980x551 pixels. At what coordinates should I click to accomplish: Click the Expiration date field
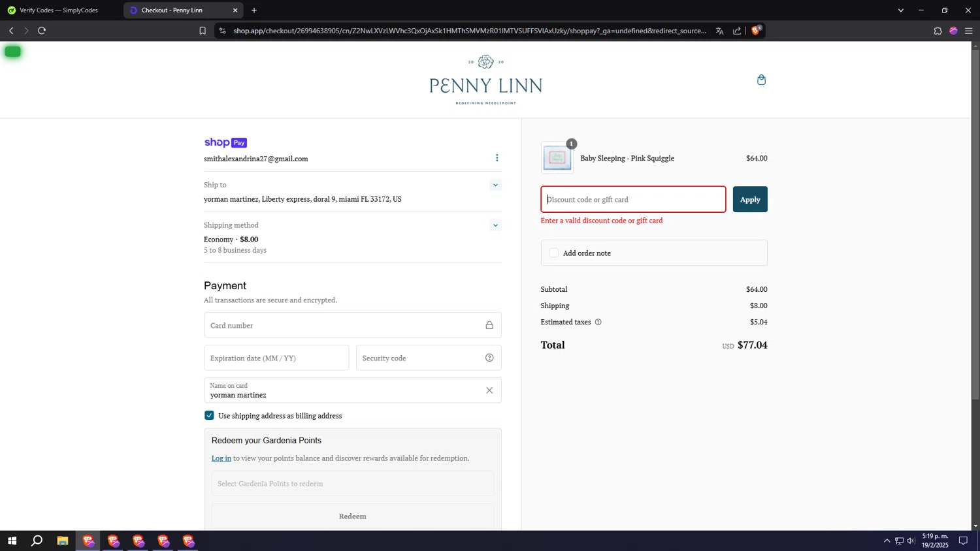(x=276, y=358)
